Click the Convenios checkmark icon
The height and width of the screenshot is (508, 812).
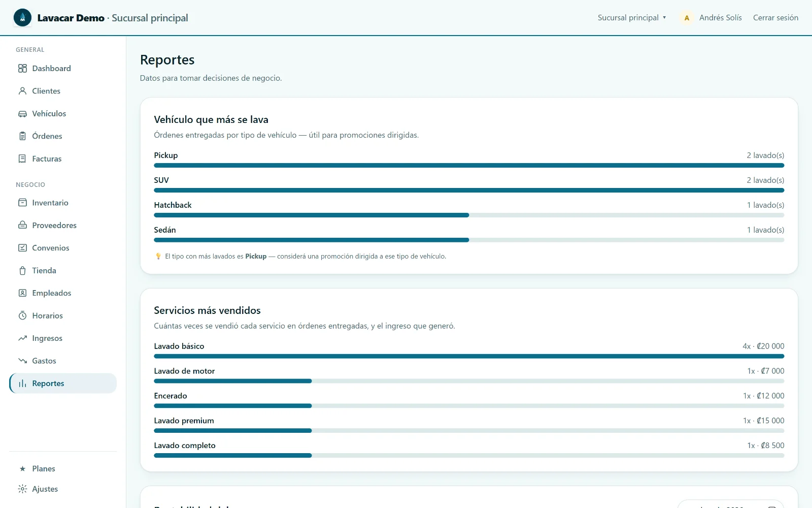[22, 248]
